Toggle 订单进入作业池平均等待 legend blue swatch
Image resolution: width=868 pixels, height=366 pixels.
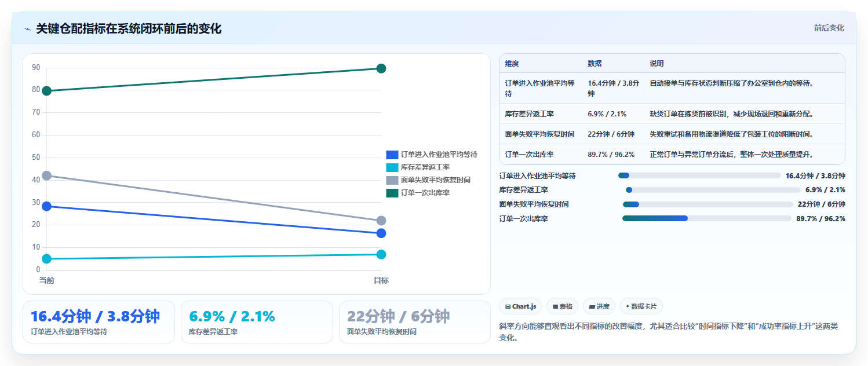tap(392, 155)
